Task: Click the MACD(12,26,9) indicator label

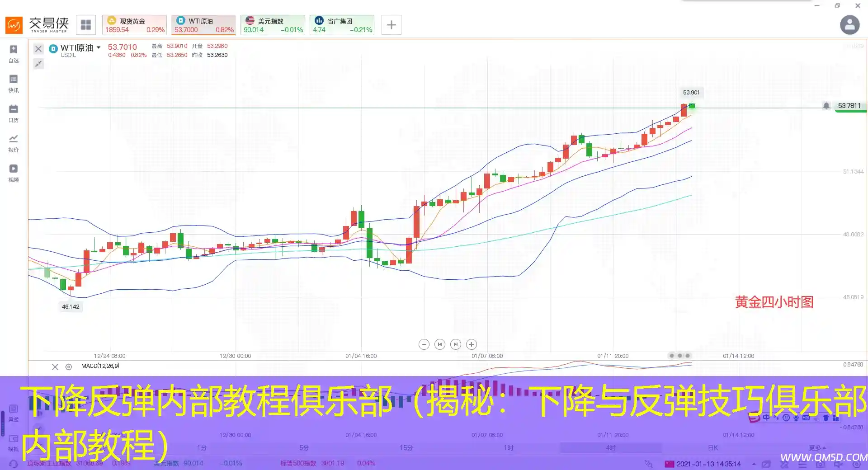Action: [x=100, y=366]
